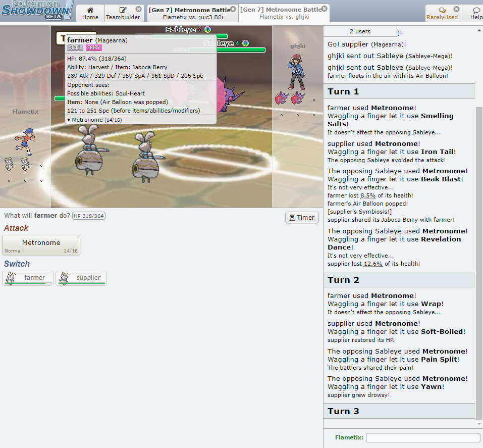Click the Mega icon beside the upper Sableye name
Screen dimensions: 483x448
click(208, 30)
